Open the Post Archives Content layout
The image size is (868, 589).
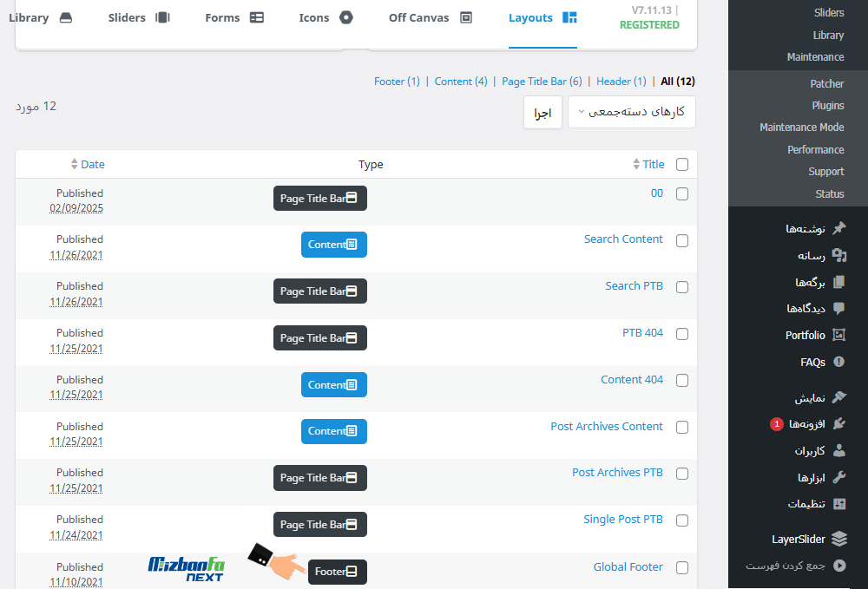click(606, 427)
